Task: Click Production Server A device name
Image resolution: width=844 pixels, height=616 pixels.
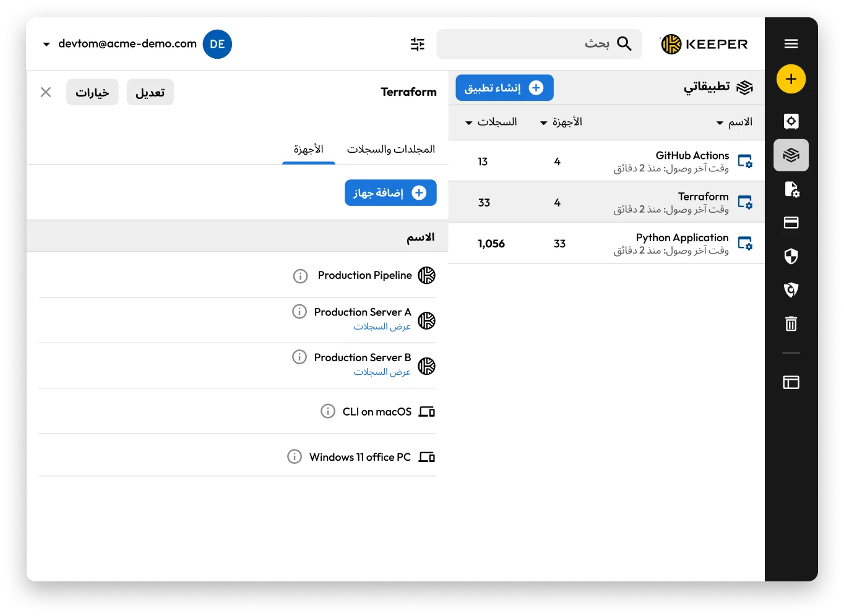Action: click(363, 312)
